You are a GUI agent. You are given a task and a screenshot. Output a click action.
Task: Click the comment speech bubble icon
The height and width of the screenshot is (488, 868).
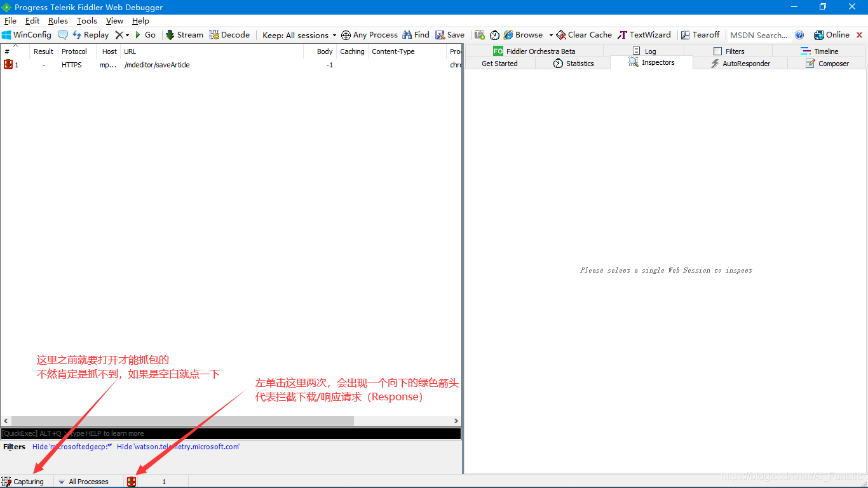[x=63, y=35]
